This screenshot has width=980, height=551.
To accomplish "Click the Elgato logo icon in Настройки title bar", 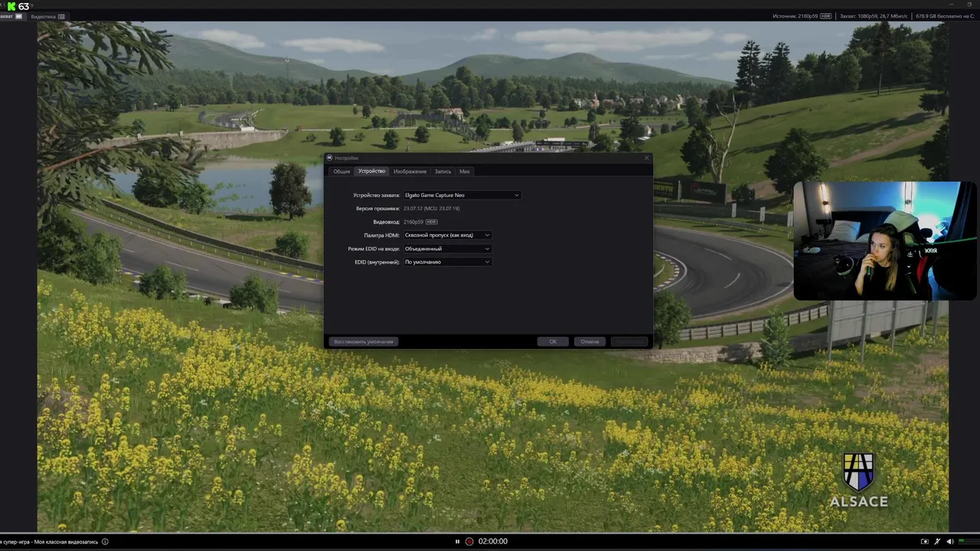I will click(x=329, y=158).
